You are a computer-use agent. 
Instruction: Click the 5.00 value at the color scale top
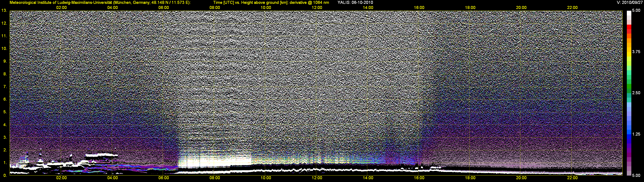point(636,10)
